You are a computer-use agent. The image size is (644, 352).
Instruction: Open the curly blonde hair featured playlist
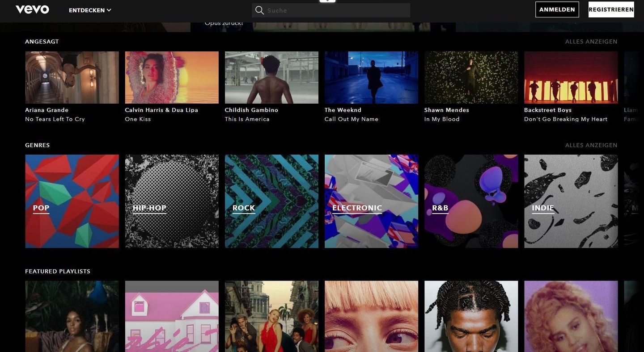click(571, 316)
